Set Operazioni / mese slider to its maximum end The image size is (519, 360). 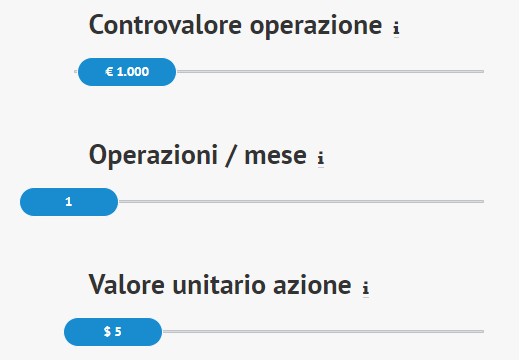coord(483,201)
